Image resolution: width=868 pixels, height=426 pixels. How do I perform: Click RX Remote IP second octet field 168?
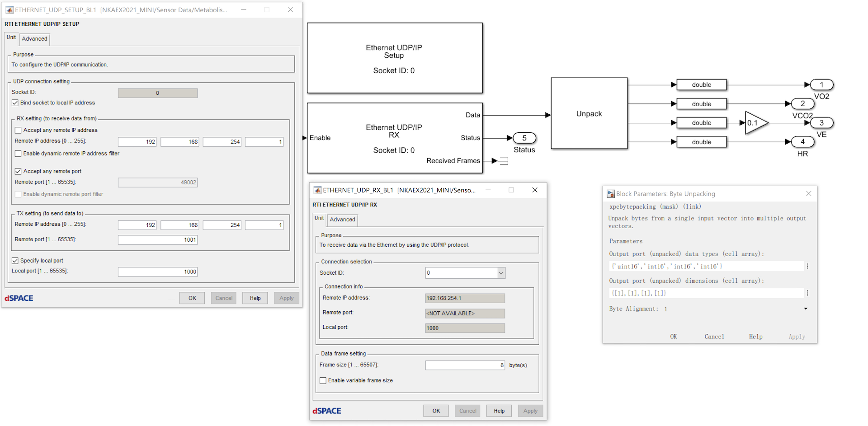click(180, 142)
